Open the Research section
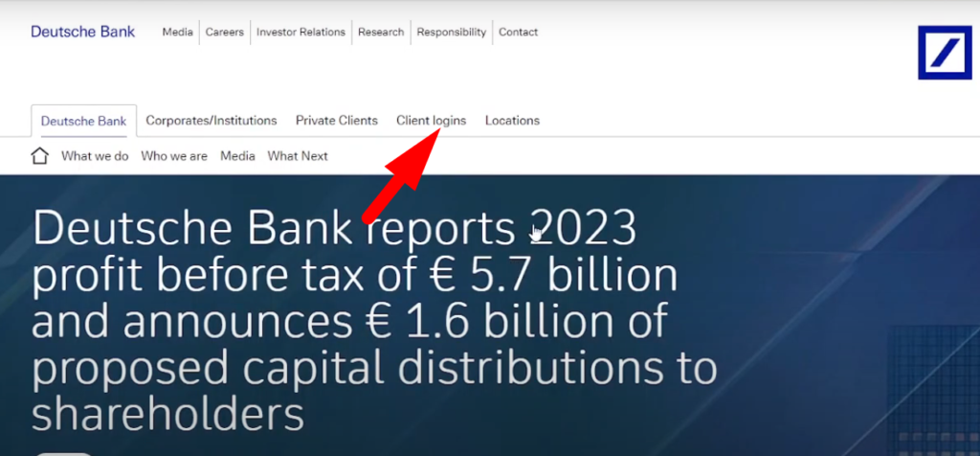This screenshot has height=456, width=980. coord(381,32)
